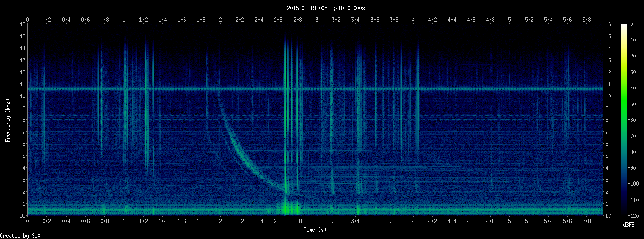The height and width of the screenshot is (239, 644).
Task: Click "2" on the upper time axis
Action: coord(220,20)
